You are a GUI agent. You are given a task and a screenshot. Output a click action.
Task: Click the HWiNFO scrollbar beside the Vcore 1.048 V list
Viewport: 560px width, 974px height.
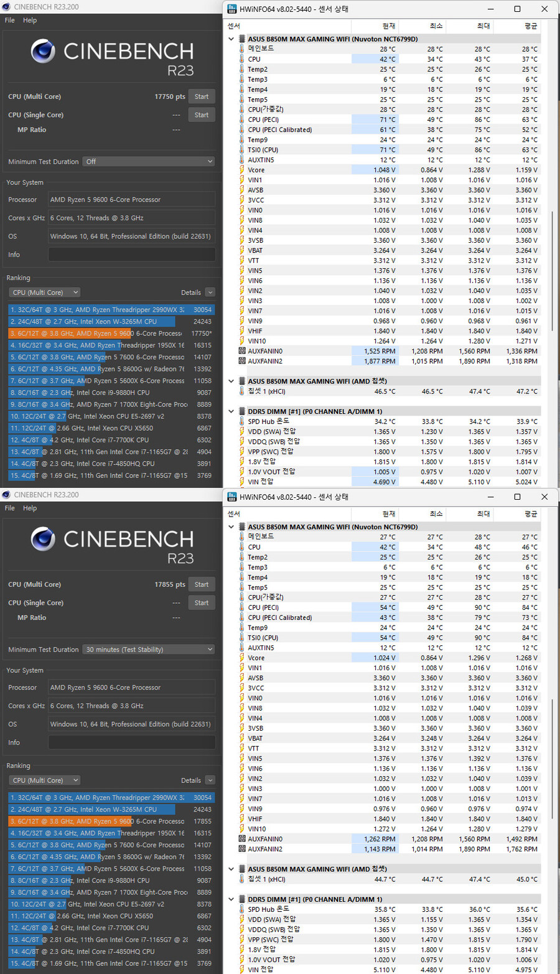552,249
